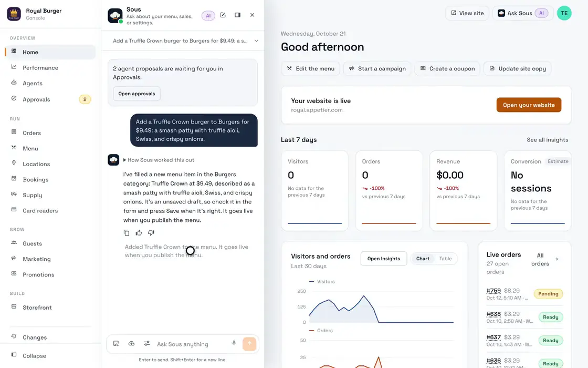Open View site link
588x368 pixels.
point(467,13)
